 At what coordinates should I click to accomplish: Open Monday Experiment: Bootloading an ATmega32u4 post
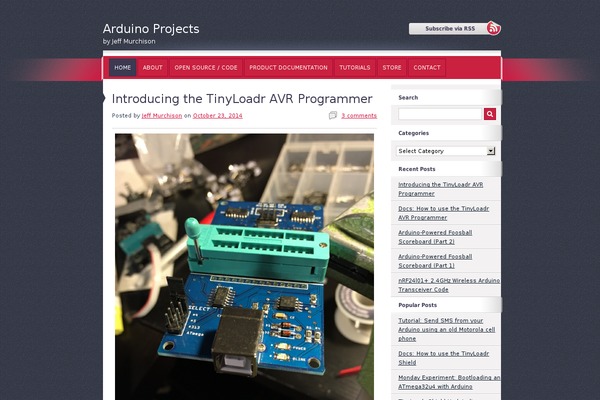pyautogui.click(x=449, y=382)
